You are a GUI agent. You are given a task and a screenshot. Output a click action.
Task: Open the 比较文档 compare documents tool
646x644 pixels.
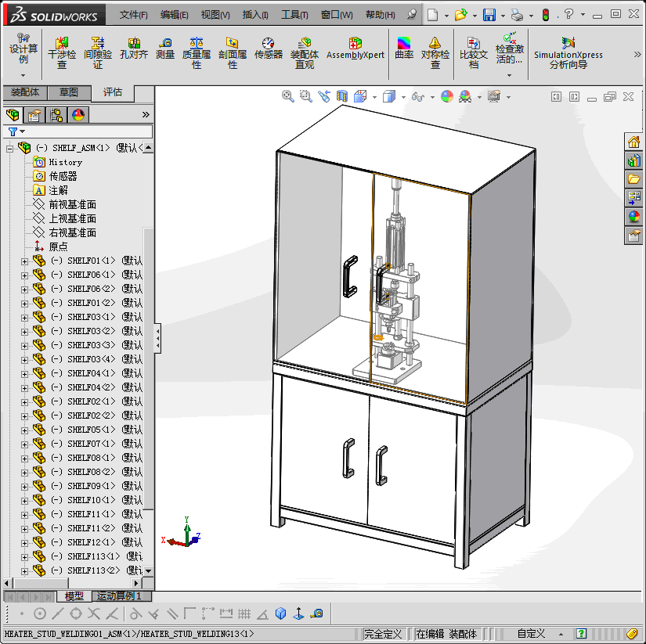tap(474, 53)
